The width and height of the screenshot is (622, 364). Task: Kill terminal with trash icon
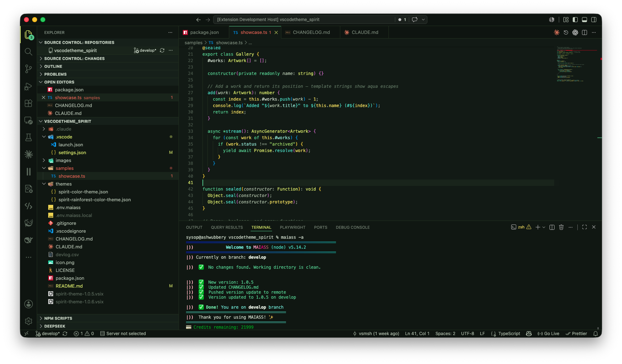click(x=561, y=227)
